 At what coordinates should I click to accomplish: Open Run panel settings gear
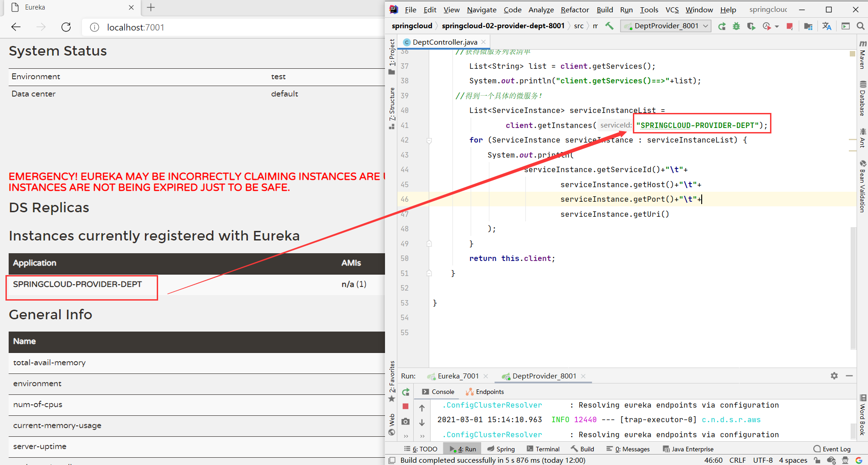click(834, 376)
